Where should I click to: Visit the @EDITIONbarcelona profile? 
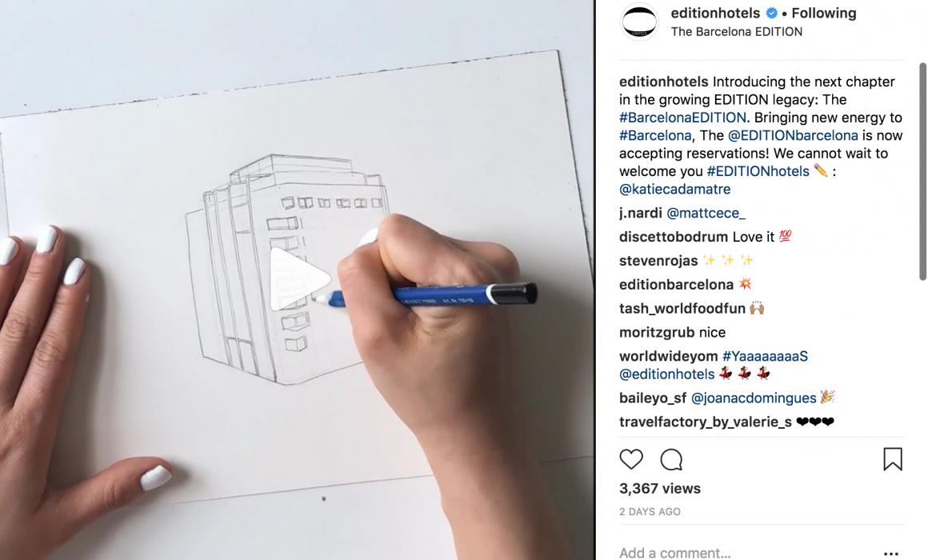[793, 135]
